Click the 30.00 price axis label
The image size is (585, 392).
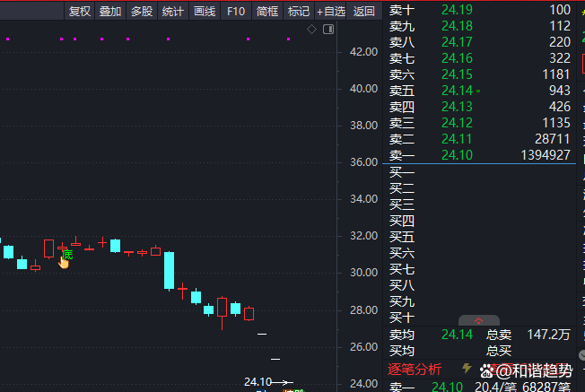(x=363, y=273)
